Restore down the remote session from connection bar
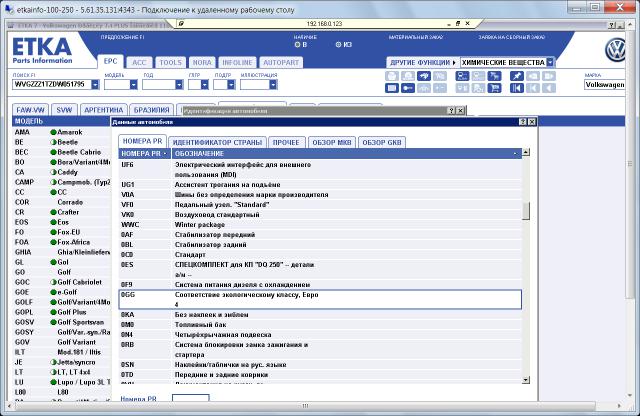The width and height of the screenshot is (640, 416). (458, 24)
